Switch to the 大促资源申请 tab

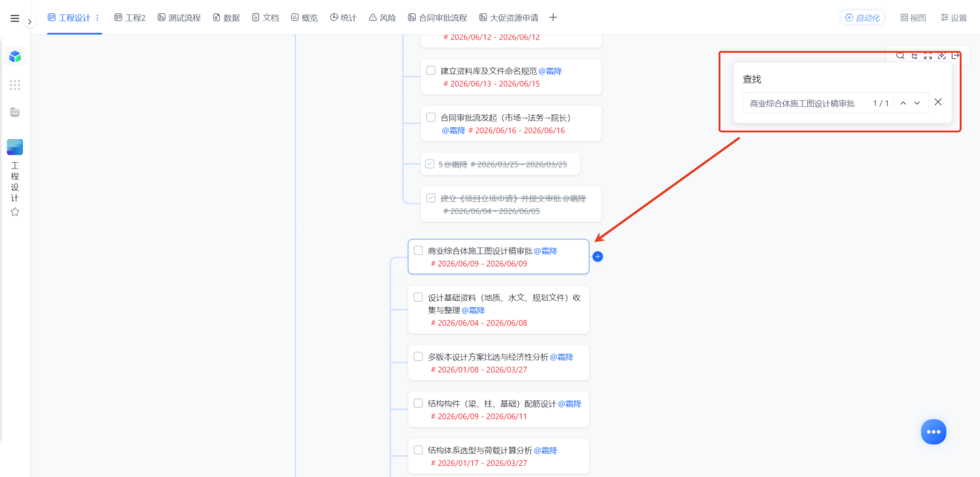point(509,18)
